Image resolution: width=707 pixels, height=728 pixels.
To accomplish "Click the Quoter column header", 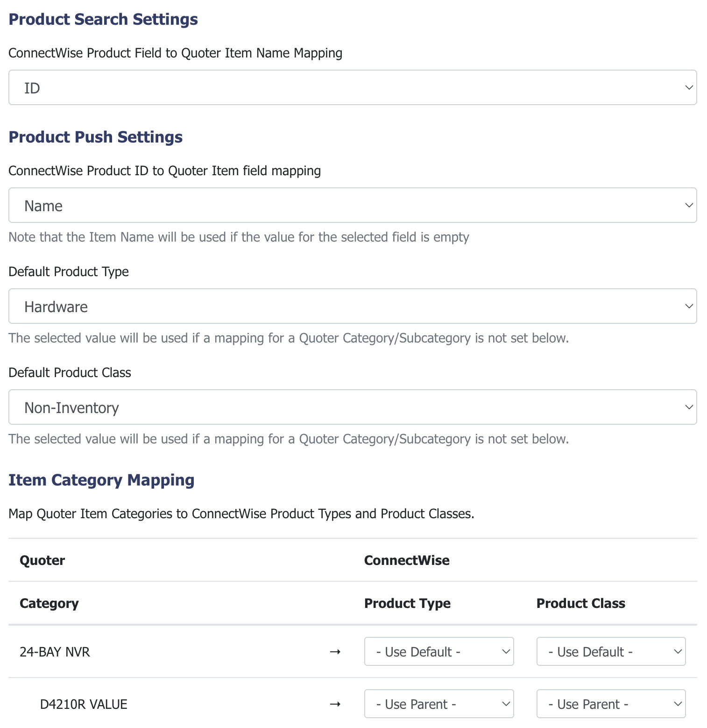I will coord(42,560).
